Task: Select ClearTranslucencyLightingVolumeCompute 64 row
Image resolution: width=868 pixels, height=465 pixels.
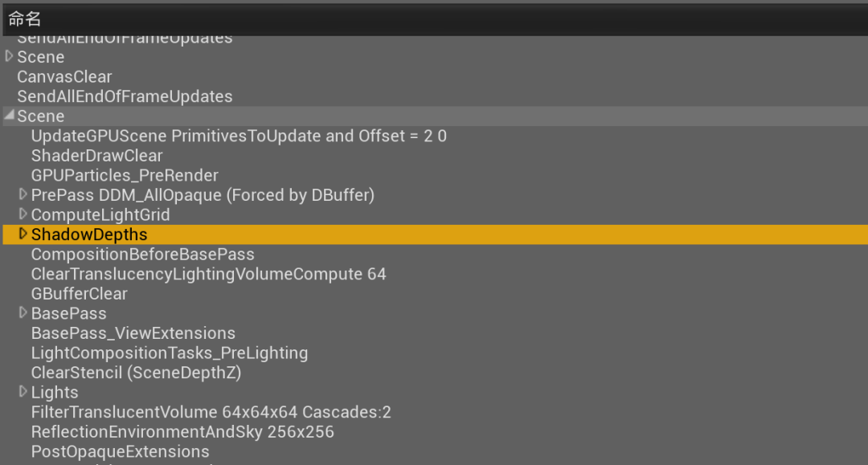Action: coord(208,274)
